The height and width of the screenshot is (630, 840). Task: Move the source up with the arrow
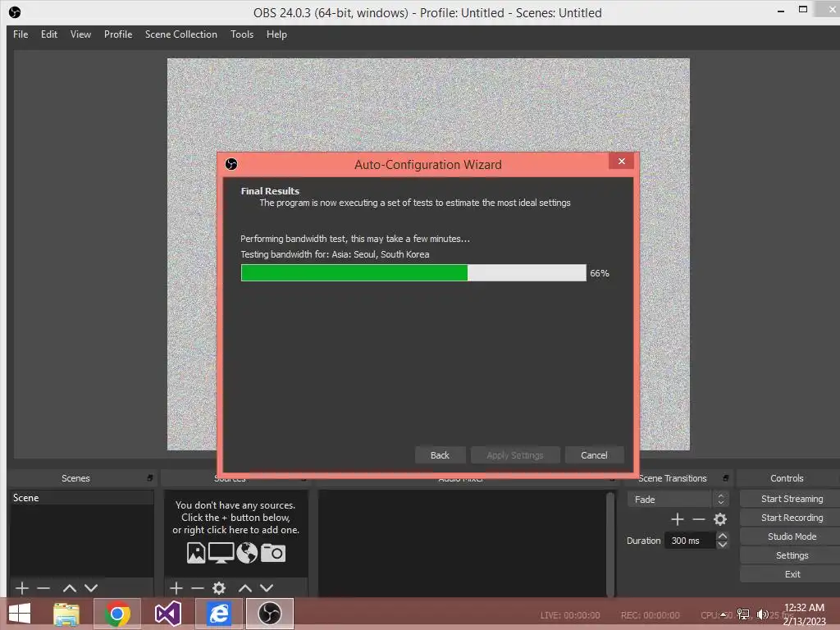[x=244, y=588]
